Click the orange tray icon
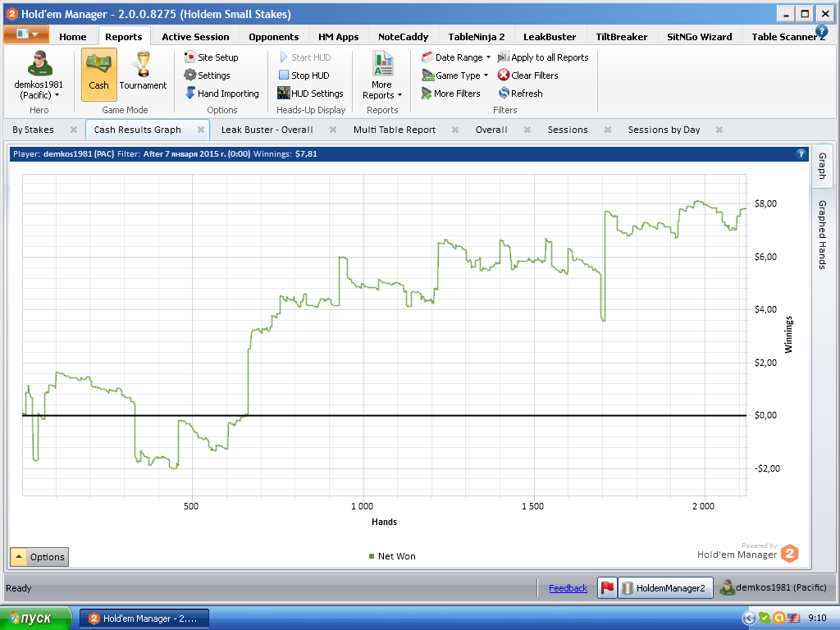This screenshot has height=630, width=840. pos(779,619)
